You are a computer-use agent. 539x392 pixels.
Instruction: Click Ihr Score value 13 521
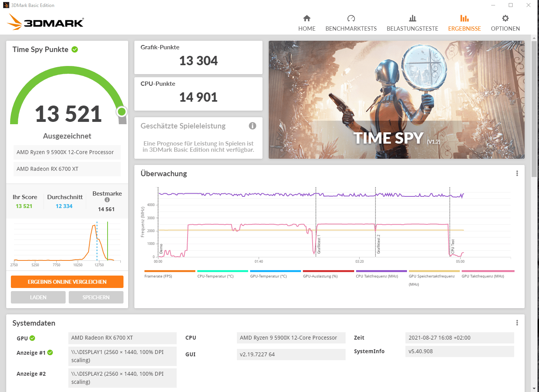point(24,206)
